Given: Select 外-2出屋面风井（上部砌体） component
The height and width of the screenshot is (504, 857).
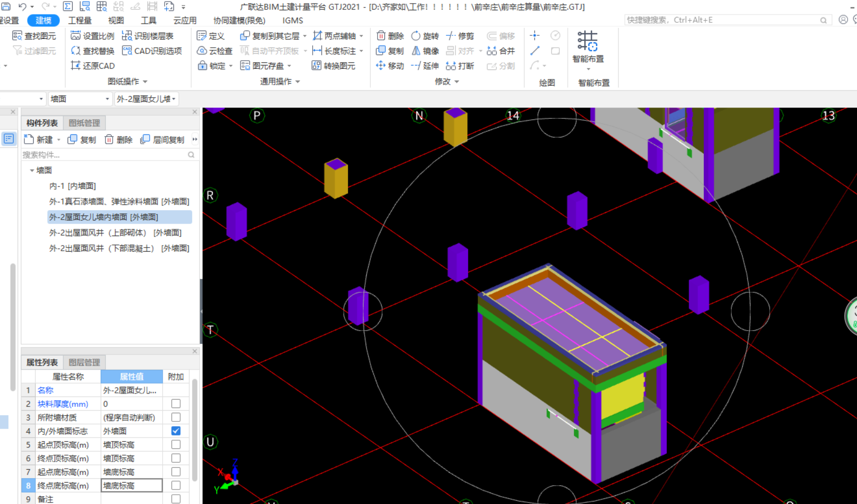Looking at the screenshot, I should pyautogui.click(x=115, y=233).
